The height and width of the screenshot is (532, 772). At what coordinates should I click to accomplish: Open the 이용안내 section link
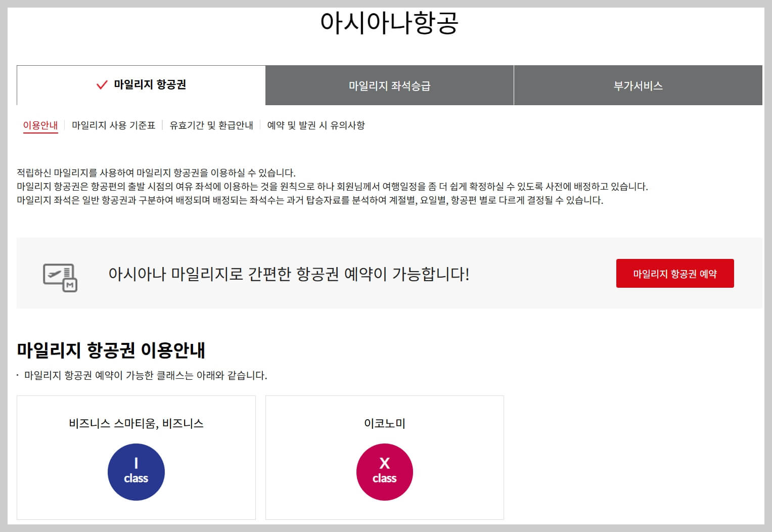click(x=40, y=125)
